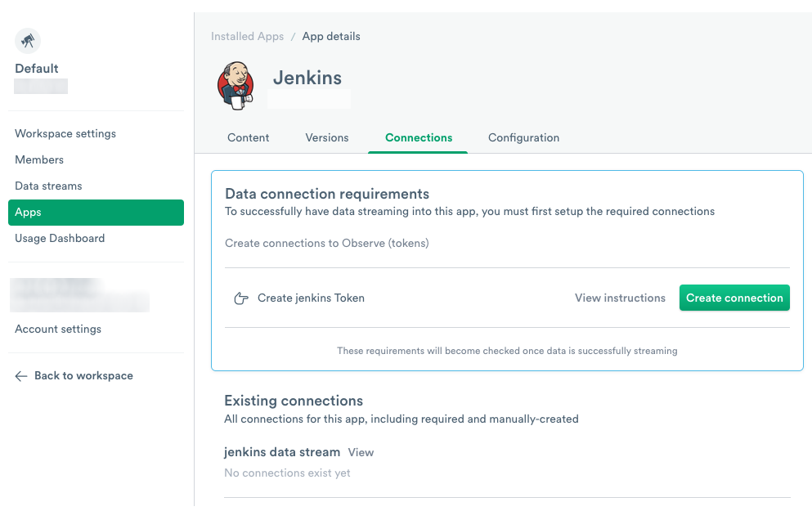Image resolution: width=812 pixels, height=520 pixels.
Task: Select the Connections tab
Action: (x=419, y=138)
